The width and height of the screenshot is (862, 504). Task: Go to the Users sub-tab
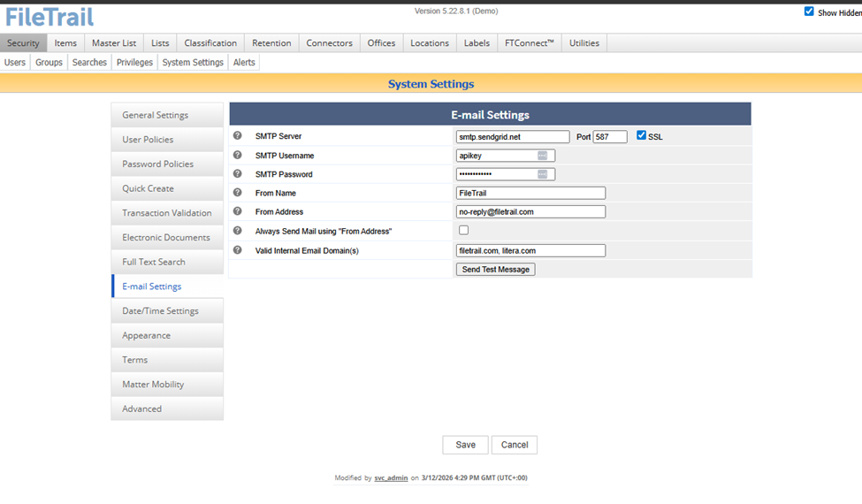15,62
